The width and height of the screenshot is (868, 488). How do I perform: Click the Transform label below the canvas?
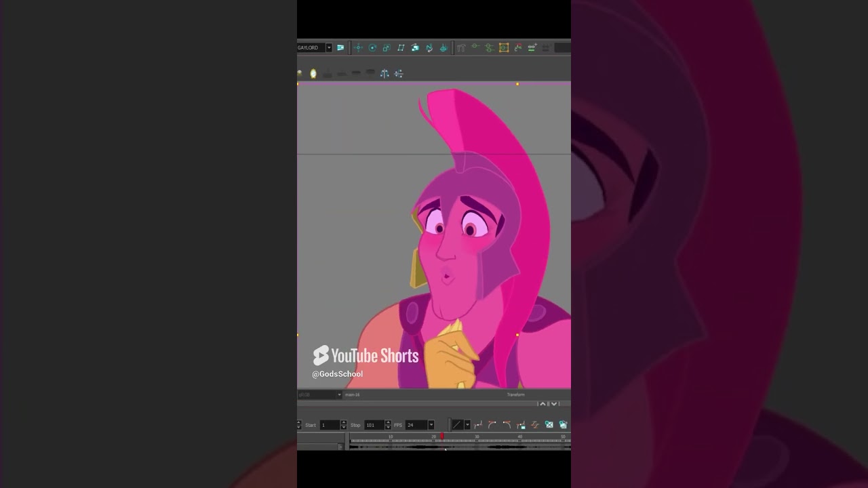[x=515, y=394]
